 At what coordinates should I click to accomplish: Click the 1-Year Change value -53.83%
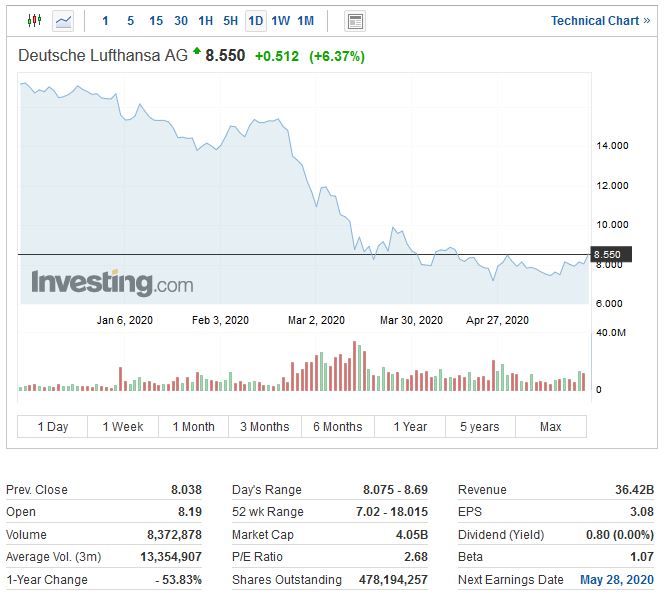click(x=178, y=579)
